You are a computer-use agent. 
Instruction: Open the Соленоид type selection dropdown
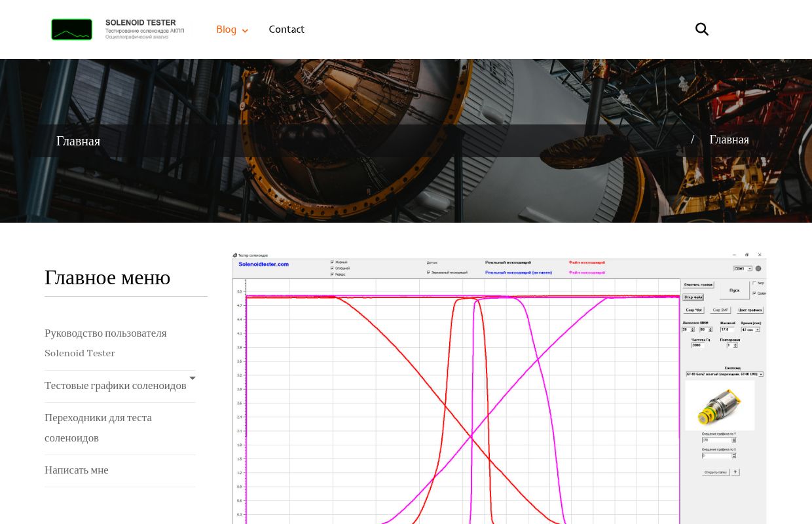pyautogui.click(x=724, y=374)
